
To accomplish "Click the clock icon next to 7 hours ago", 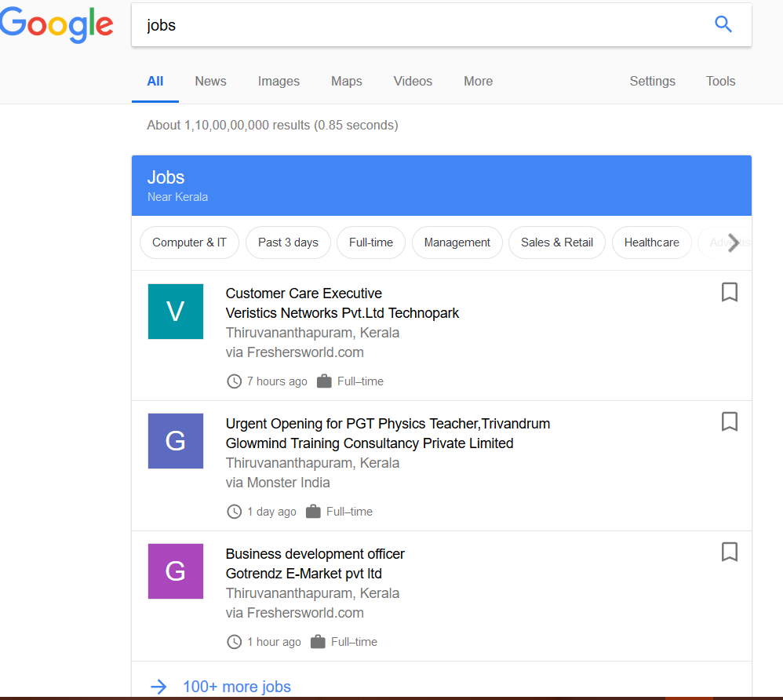I will [x=235, y=381].
